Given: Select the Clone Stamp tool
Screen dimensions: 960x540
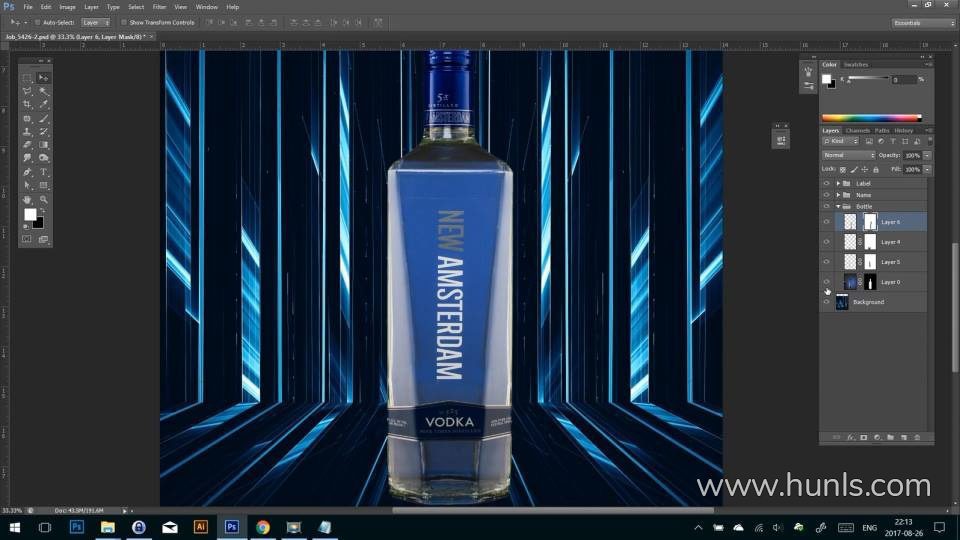Looking at the screenshot, I should 27,132.
